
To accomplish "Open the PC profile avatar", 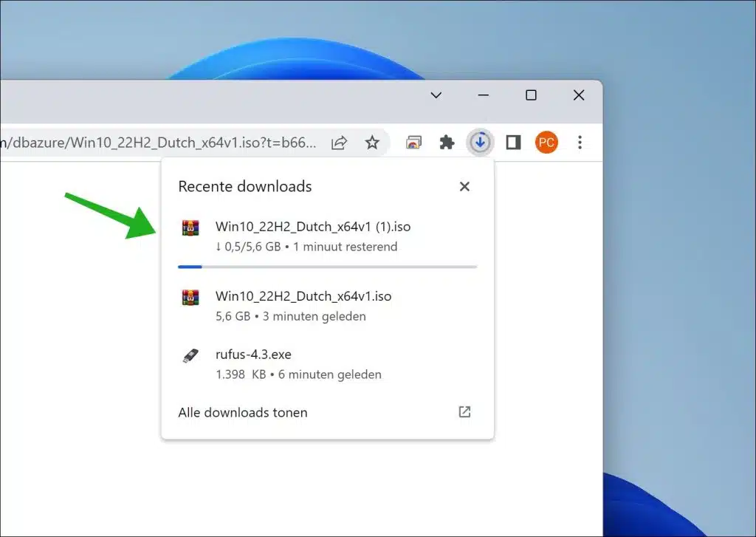I will pos(546,142).
